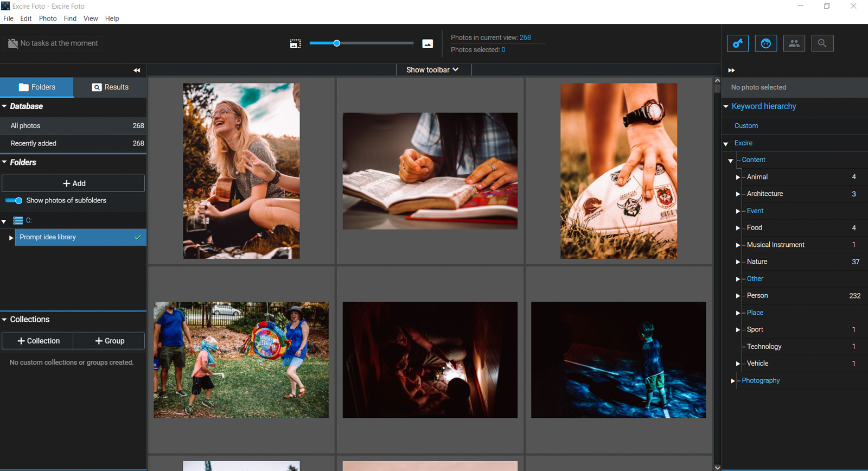Image resolution: width=868 pixels, height=471 pixels.
Task: Toggle Show photos of subfolders switch
Action: [14, 201]
